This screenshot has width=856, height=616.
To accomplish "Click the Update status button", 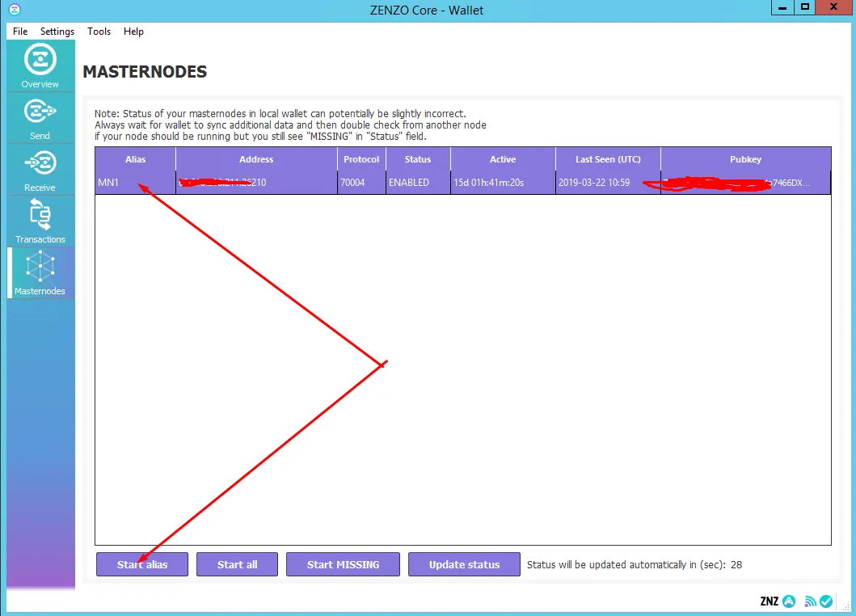I will 464,564.
